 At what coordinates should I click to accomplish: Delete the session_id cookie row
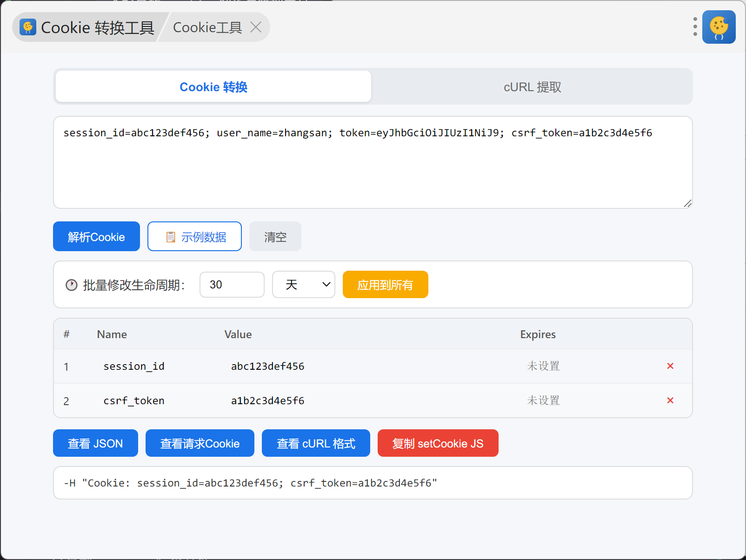click(670, 366)
